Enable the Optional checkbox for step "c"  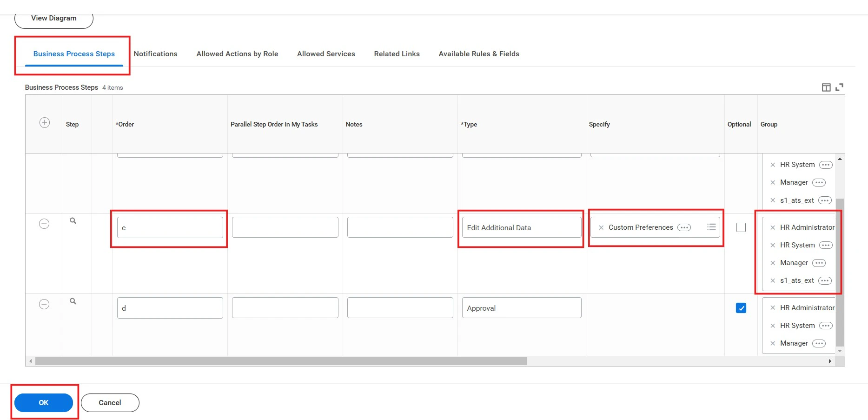[x=741, y=227]
